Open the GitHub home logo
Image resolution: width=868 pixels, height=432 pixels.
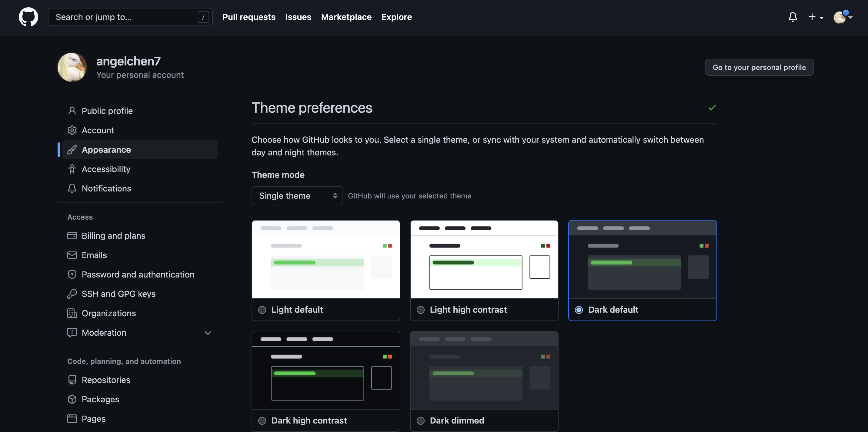(x=28, y=17)
